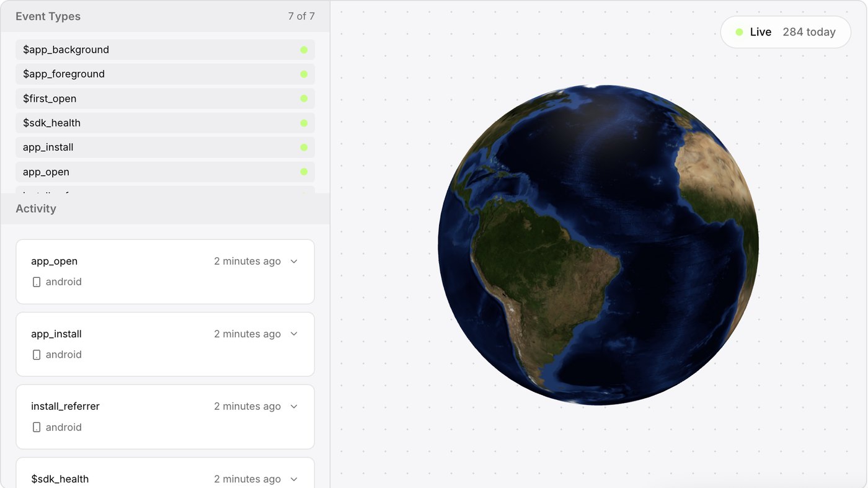Image resolution: width=868 pixels, height=488 pixels.
Task: Click the app_open title in Activity
Action: (x=54, y=261)
